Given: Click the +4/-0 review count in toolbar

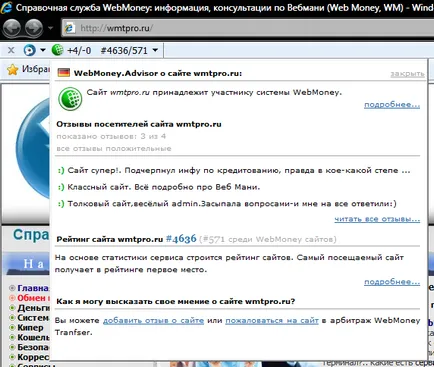Looking at the screenshot, I should click(79, 51).
